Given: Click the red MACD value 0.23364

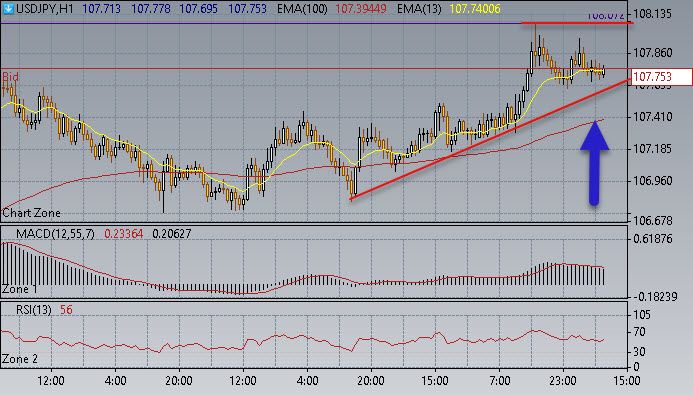Looking at the screenshot, I should [x=124, y=234].
